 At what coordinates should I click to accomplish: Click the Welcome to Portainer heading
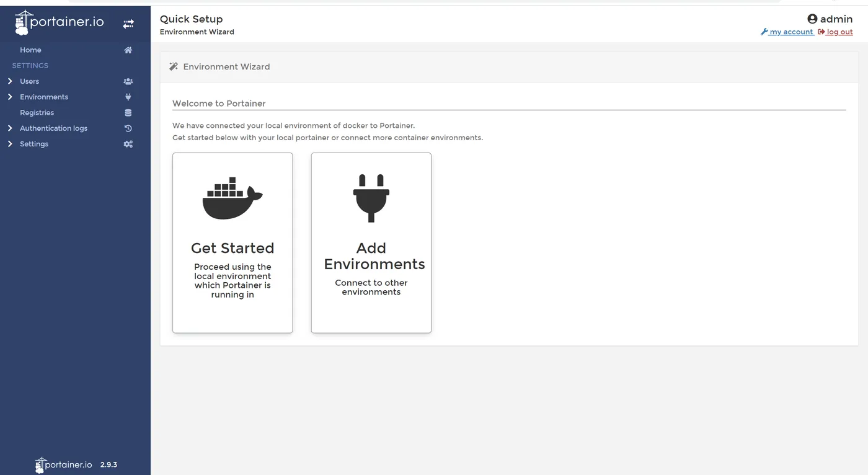(x=219, y=104)
